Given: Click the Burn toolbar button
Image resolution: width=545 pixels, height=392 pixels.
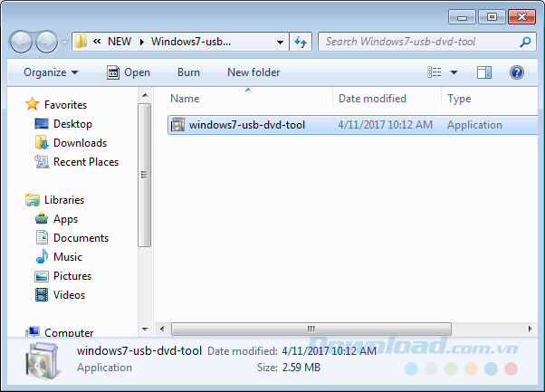Looking at the screenshot, I should click(188, 72).
